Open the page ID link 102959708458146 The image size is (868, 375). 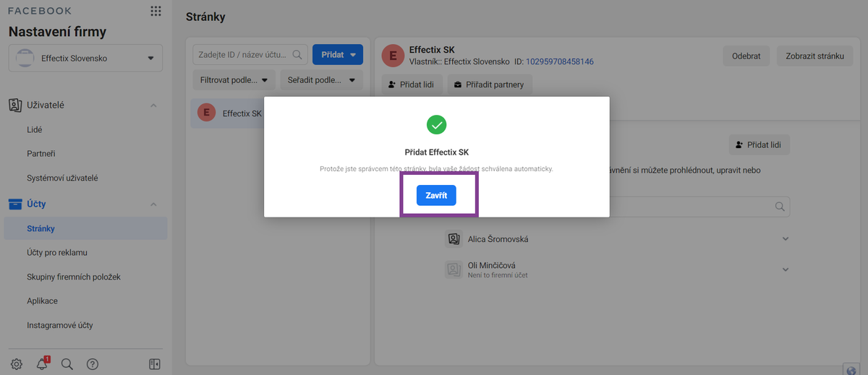click(560, 62)
